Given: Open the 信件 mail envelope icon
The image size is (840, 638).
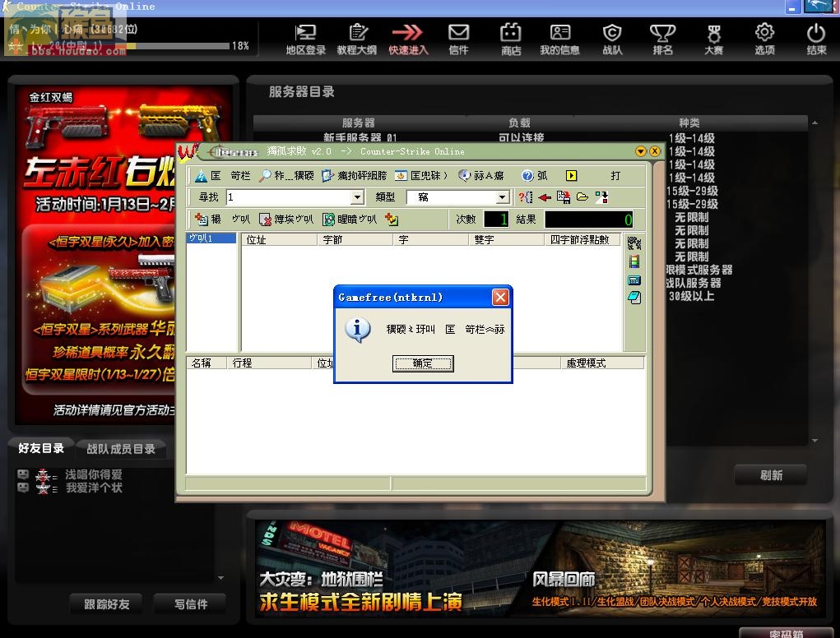Looking at the screenshot, I should click(x=458, y=39).
